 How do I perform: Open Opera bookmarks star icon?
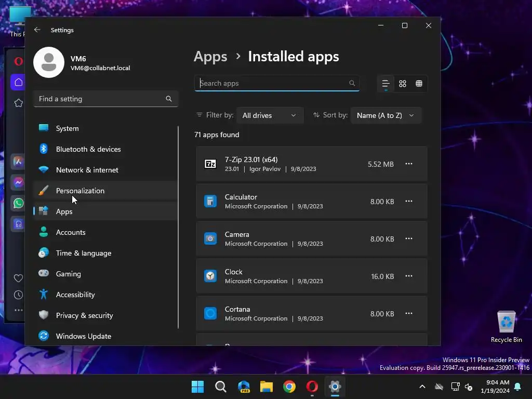point(18,103)
